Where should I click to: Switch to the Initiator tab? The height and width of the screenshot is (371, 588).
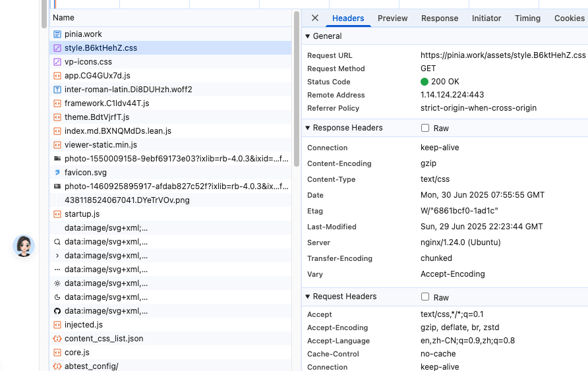pos(486,18)
